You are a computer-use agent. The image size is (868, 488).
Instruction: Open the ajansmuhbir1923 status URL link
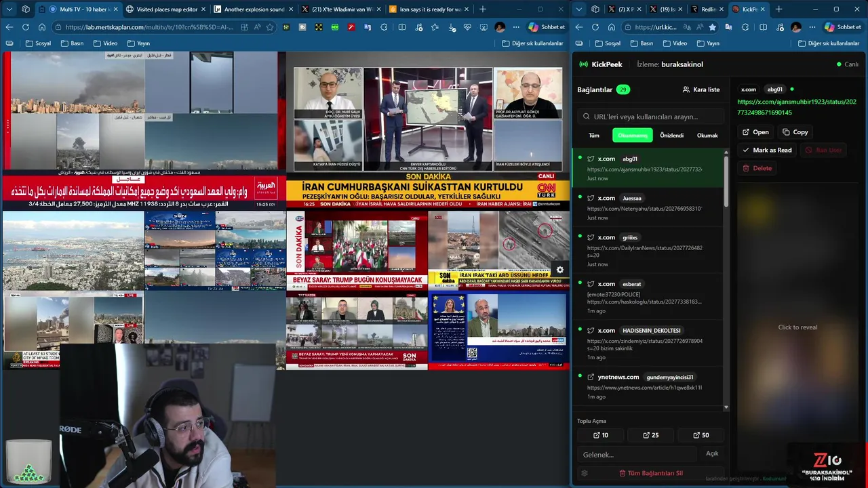click(797, 107)
